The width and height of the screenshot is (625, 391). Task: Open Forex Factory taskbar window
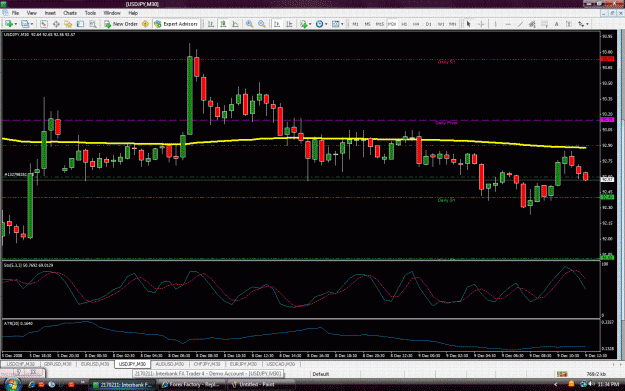tap(191, 385)
